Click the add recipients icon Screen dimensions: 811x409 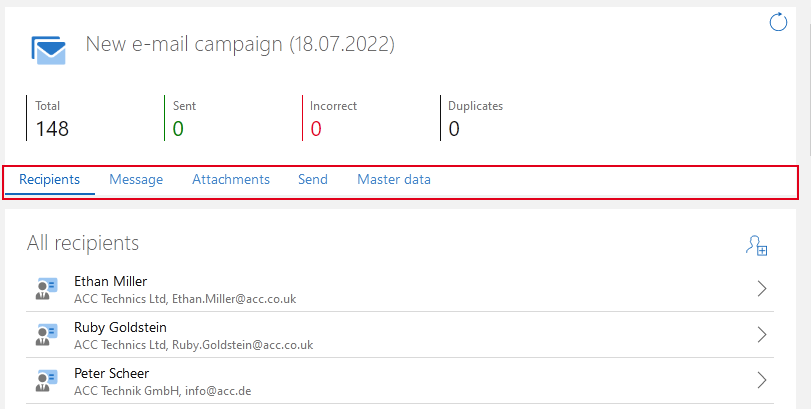(x=756, y=245)
